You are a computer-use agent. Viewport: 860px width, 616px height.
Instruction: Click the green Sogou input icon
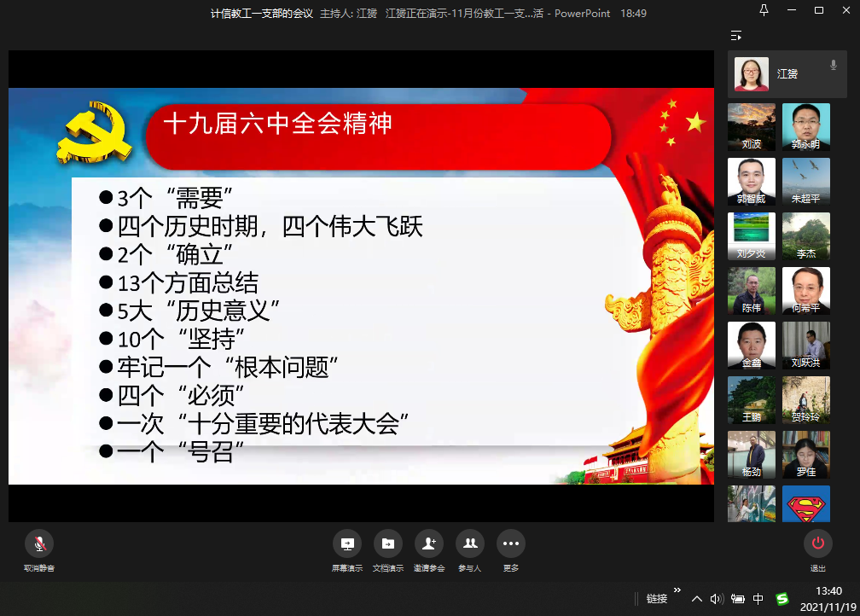(782, 599)
